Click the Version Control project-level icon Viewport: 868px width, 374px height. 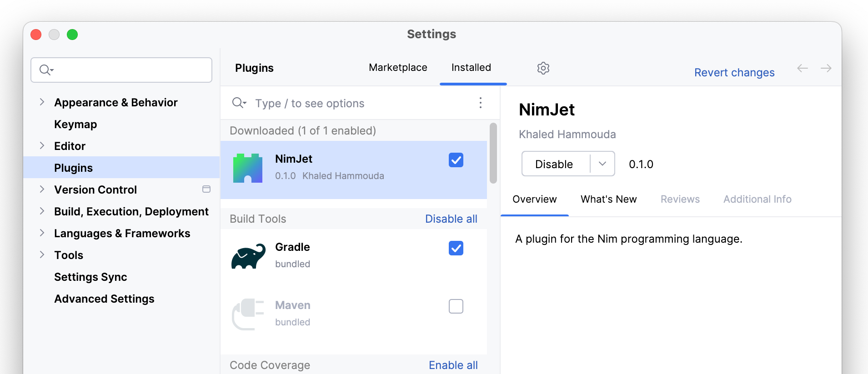[206, 189]
